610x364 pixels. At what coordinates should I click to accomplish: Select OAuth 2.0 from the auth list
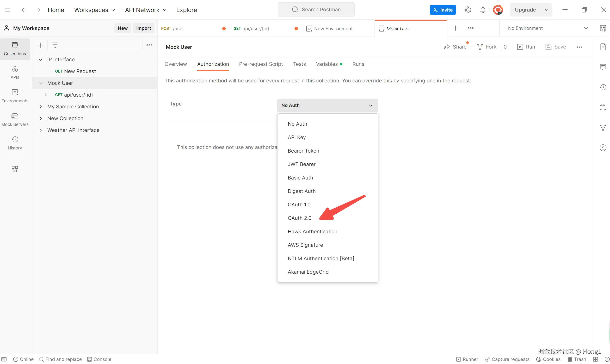pyautogui.click(x=299, y=218)
